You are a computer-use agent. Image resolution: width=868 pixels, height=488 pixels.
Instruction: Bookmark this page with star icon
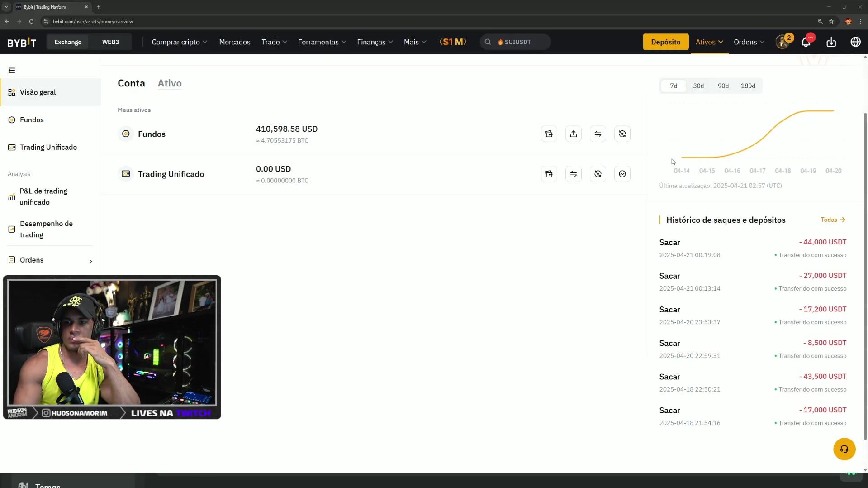point(831,21)
